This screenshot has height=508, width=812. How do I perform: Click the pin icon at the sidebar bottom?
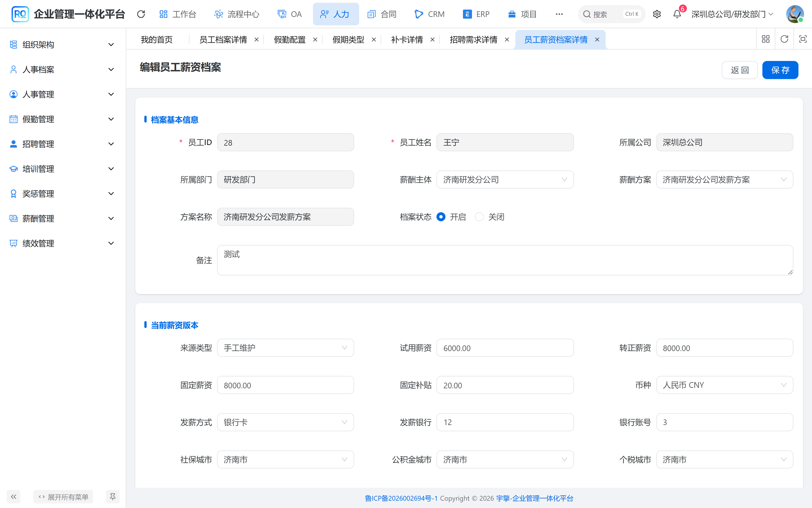tap(113, 497)
